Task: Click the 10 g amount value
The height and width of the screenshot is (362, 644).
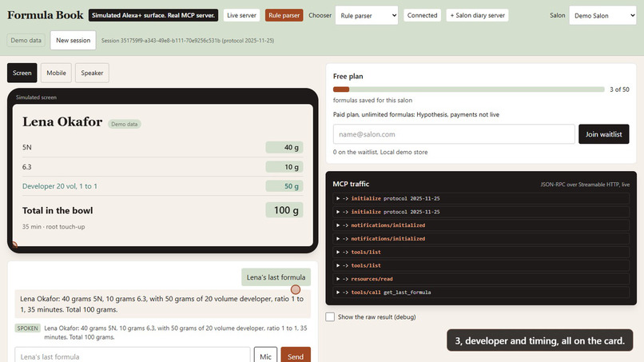Action: [284, 167]
